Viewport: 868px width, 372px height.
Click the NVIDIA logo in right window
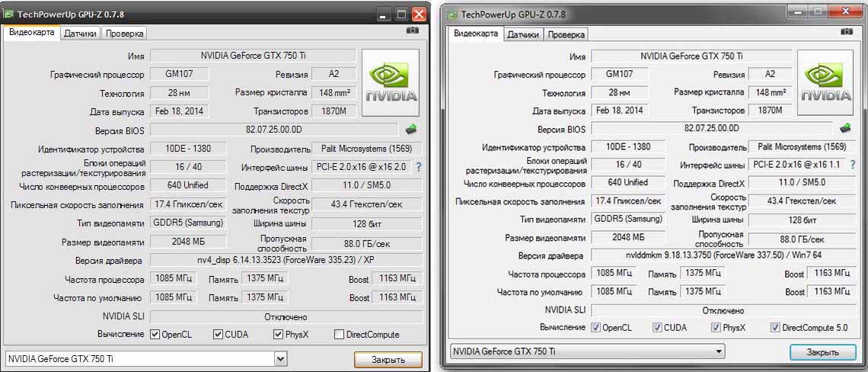tap(825, 82)
